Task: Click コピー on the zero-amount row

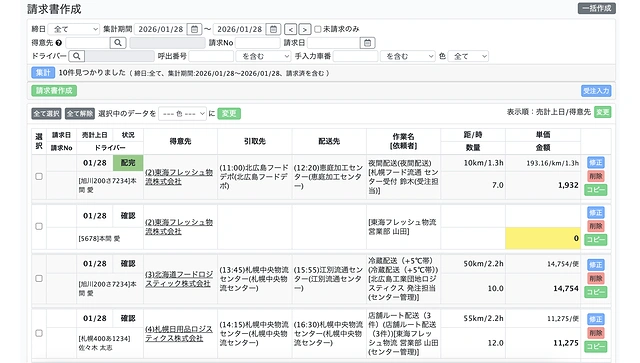Action: point(596,239)
